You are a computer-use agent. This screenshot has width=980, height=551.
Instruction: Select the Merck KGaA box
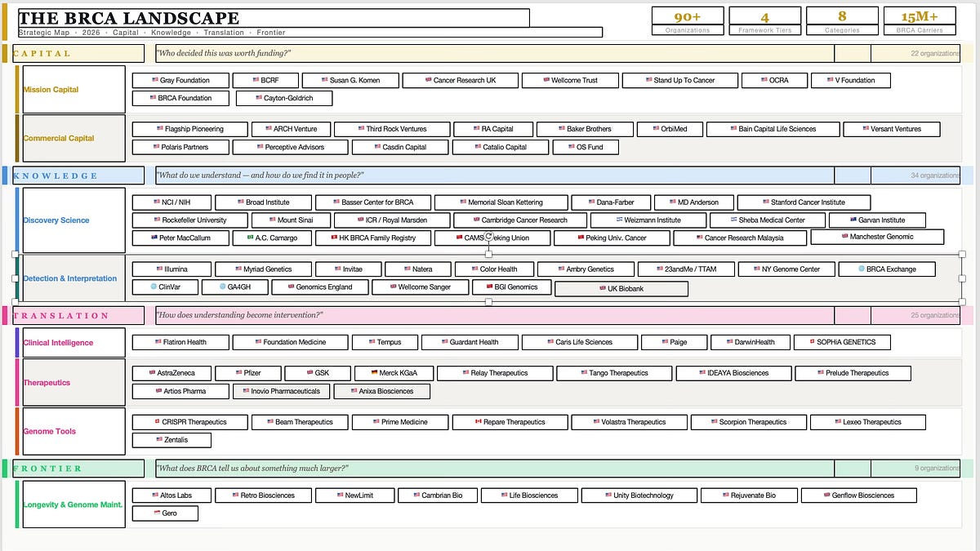(x=394, y=374)
